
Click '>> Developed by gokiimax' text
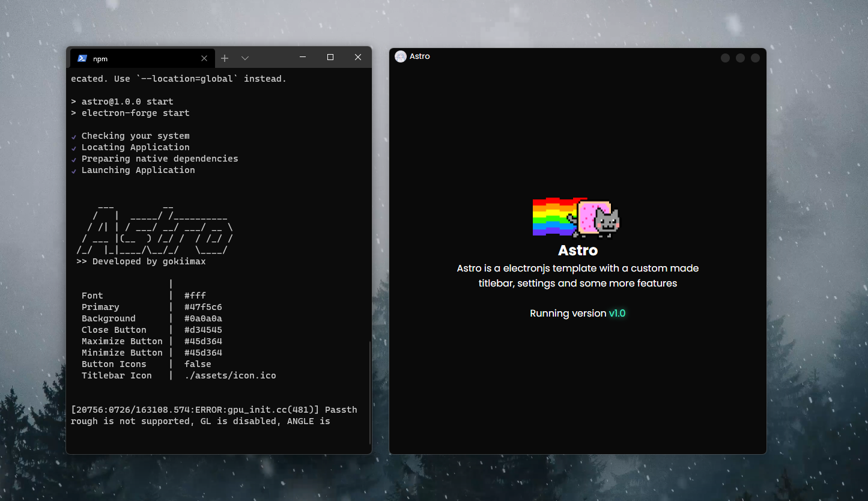[x=141, y=261]
